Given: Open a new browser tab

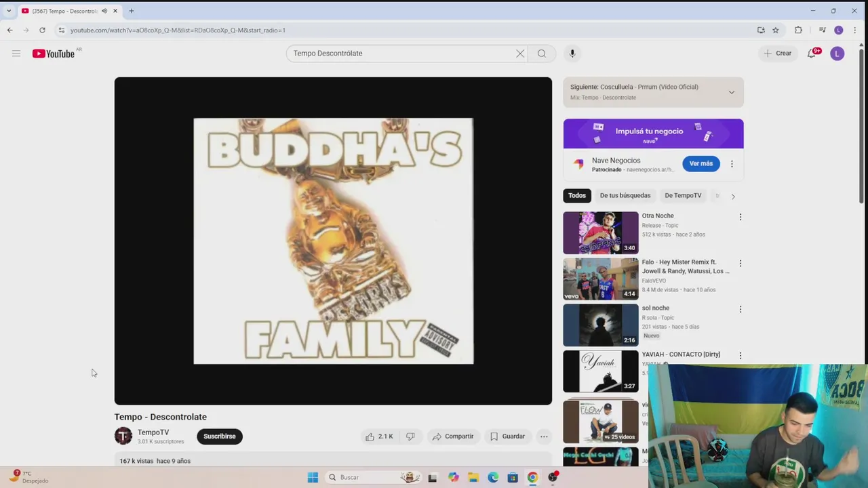Looking at the screenshot, I should (x=132, y=11).
